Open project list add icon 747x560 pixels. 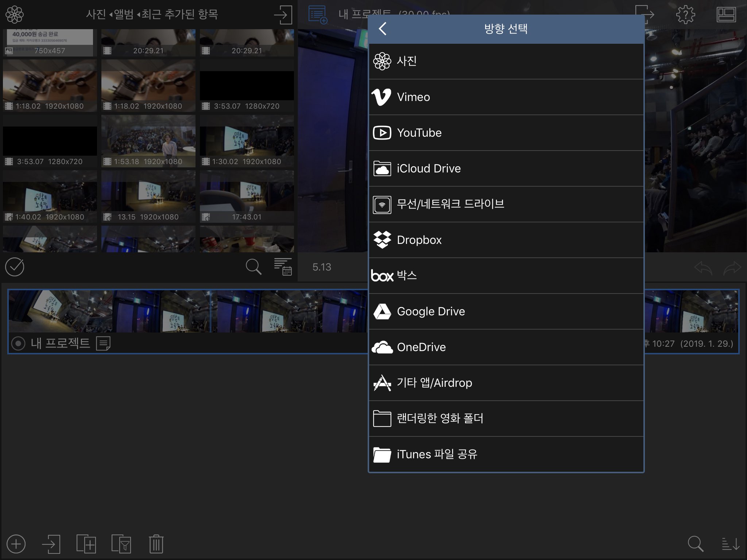(318, 15)
